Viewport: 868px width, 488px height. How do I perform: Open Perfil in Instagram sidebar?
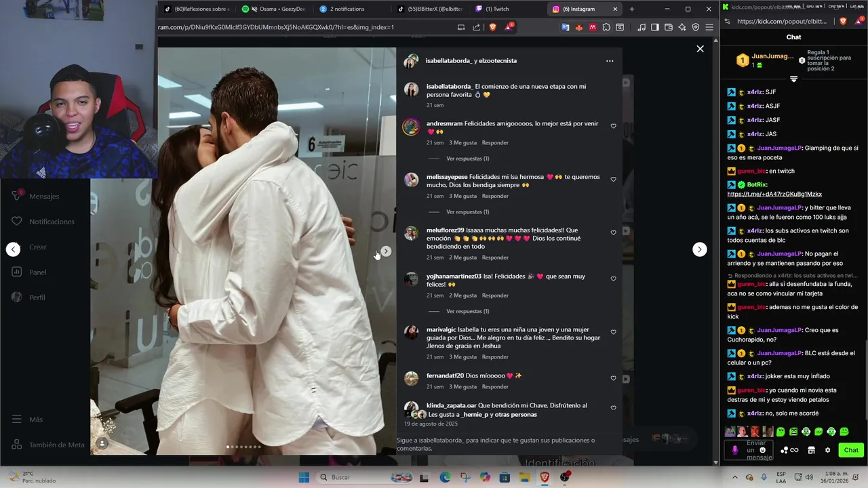point(29,298)
